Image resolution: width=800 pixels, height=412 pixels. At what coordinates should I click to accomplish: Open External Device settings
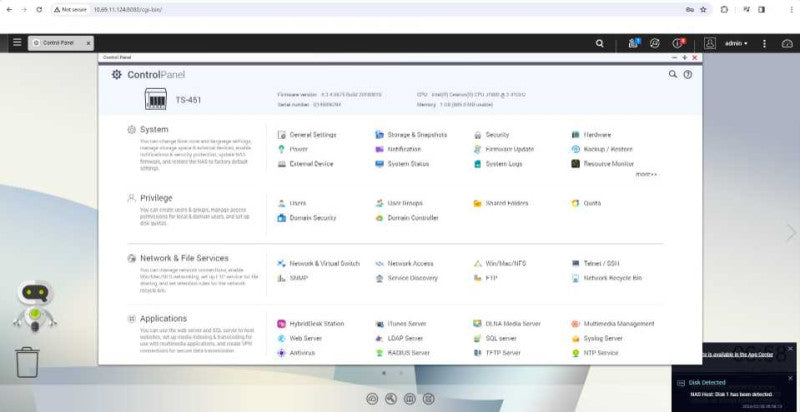(305, 164)
